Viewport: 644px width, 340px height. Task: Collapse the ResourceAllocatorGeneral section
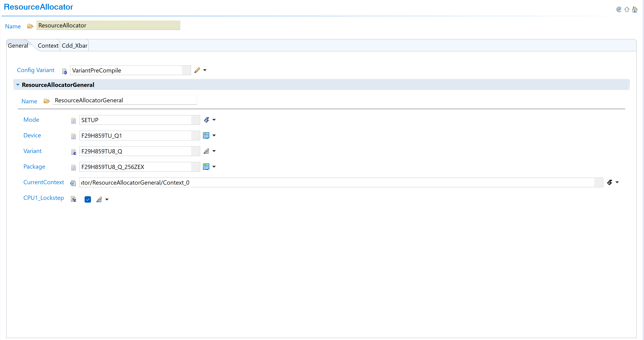pos(18,85)
